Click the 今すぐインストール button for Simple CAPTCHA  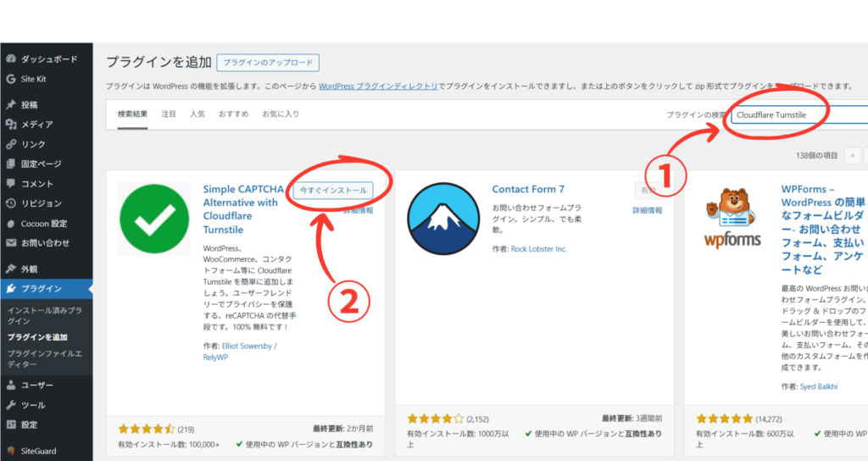click(332, 191)
